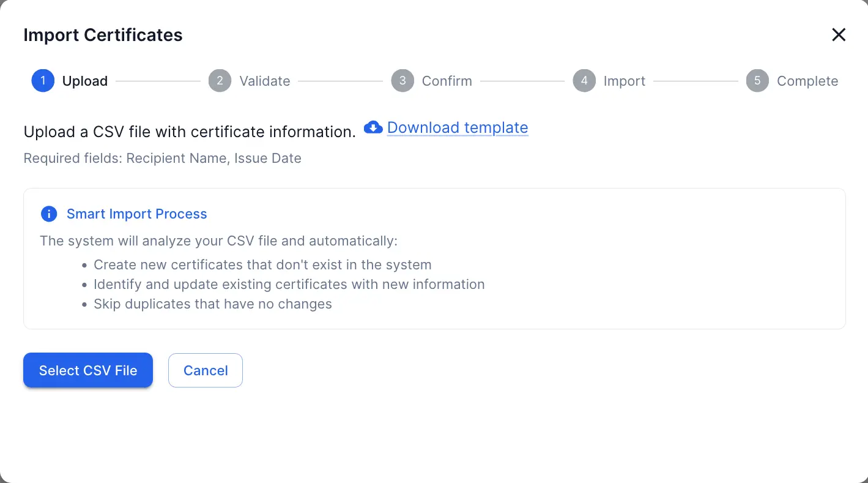Click the step 5 Complete circle
The height and width of the screenshot is (483, 868).
[757, 81]
